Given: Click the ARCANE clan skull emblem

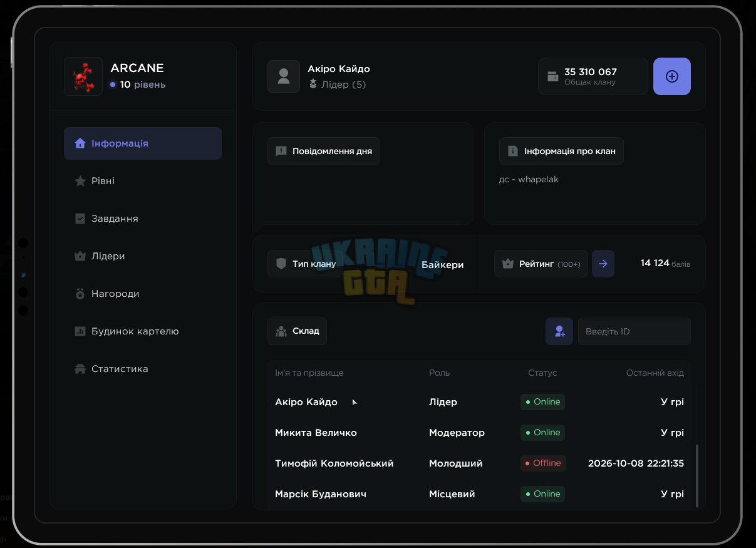Looking at the screenshot, I should tap(83, 76).
